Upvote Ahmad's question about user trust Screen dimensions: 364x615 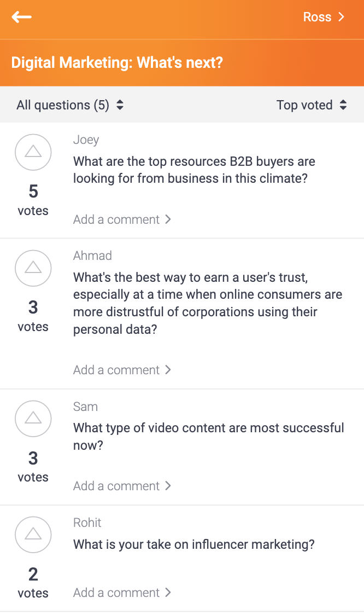coord(33,268)
